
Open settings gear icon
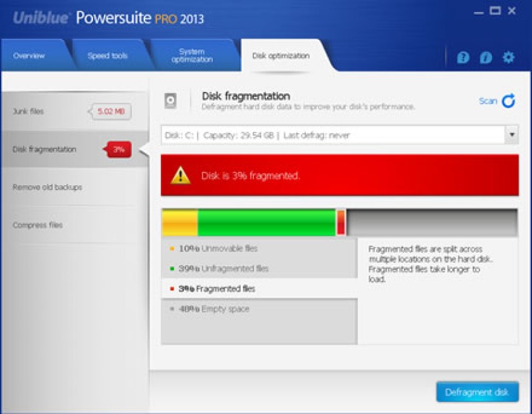pos(508,57)
